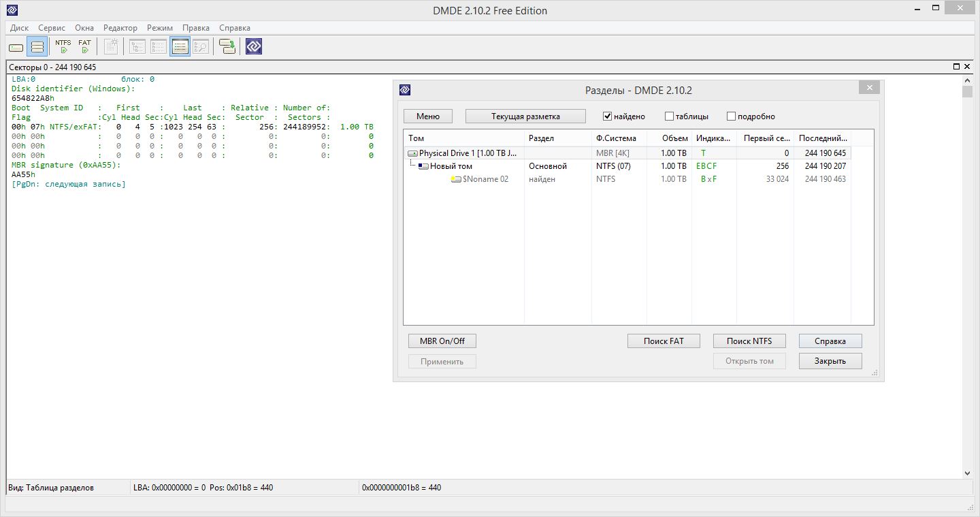Select the disk editor view toolbar icon
The width and height of the screenshot is (980, 517).
click(x=180, y=47)
